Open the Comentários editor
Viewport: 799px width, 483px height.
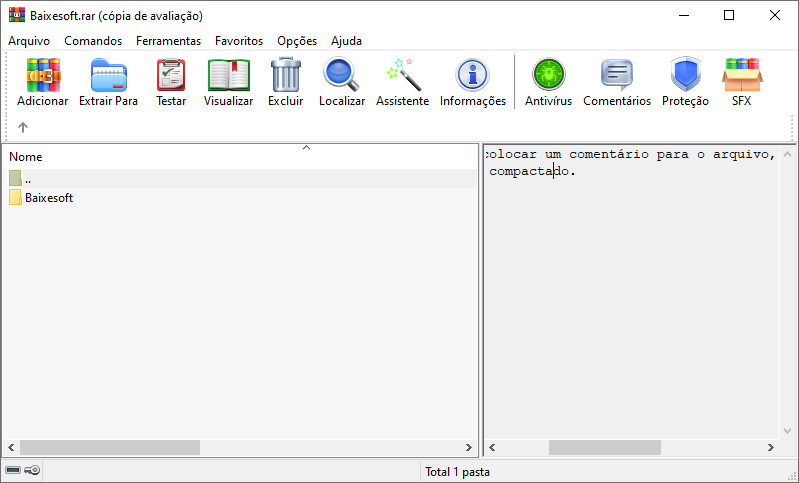(616, 82)
